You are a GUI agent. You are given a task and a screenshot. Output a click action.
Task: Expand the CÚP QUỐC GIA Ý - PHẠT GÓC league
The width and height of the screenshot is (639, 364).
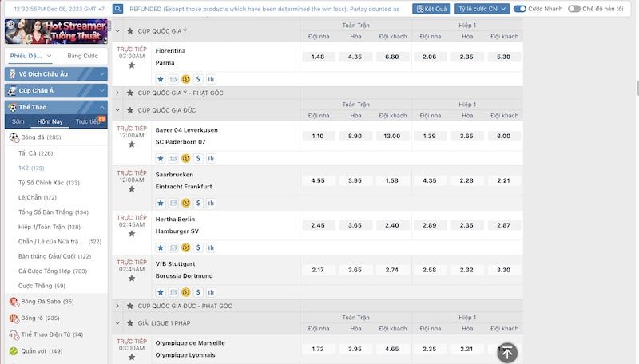117,93
